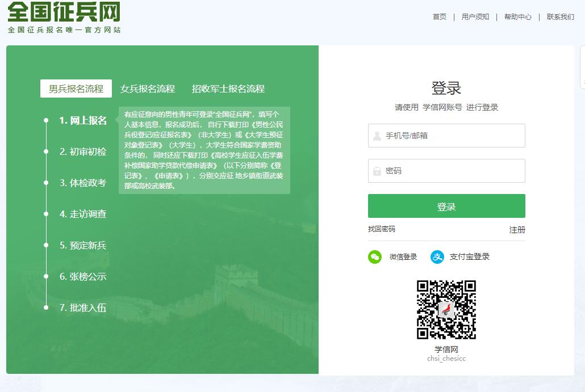The width and height of the screenshot is (585, 392).
Task: Click the WeChat login icon
Action: [x=375, y=256]
